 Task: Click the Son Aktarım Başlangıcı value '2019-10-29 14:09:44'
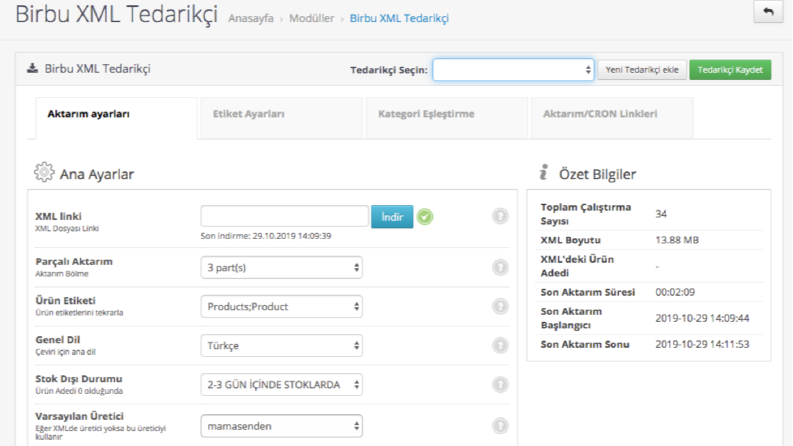click(702, 318)
